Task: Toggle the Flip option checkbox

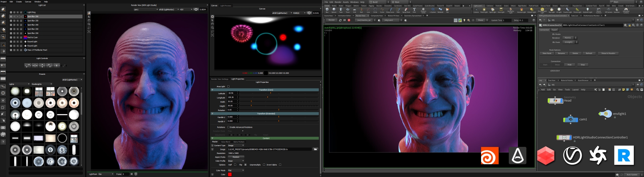Action: click(x=246, y=165)
